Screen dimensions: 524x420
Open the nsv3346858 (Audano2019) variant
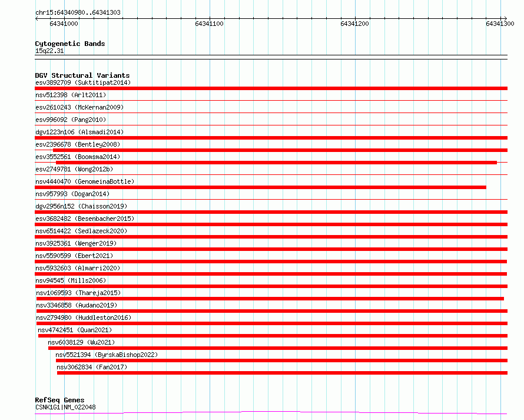(x=77, y=305)
